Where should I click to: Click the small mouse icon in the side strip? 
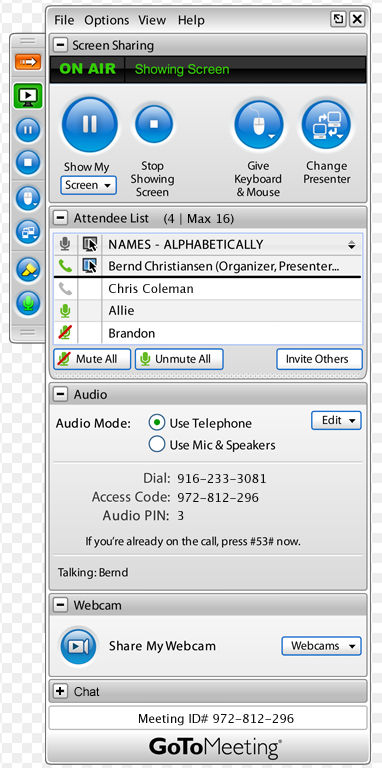(x=28, y=198)
